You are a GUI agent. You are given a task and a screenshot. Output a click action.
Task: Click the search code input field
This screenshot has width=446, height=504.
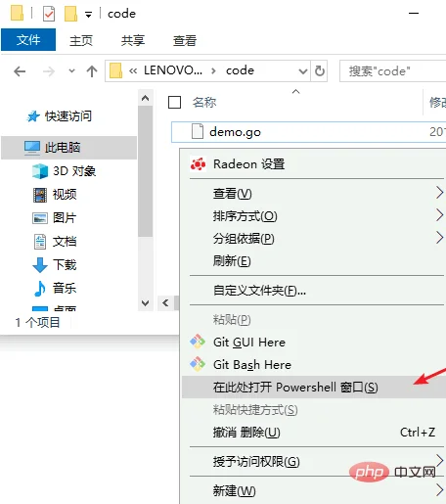pyautogui.click(x=392, y=70)
